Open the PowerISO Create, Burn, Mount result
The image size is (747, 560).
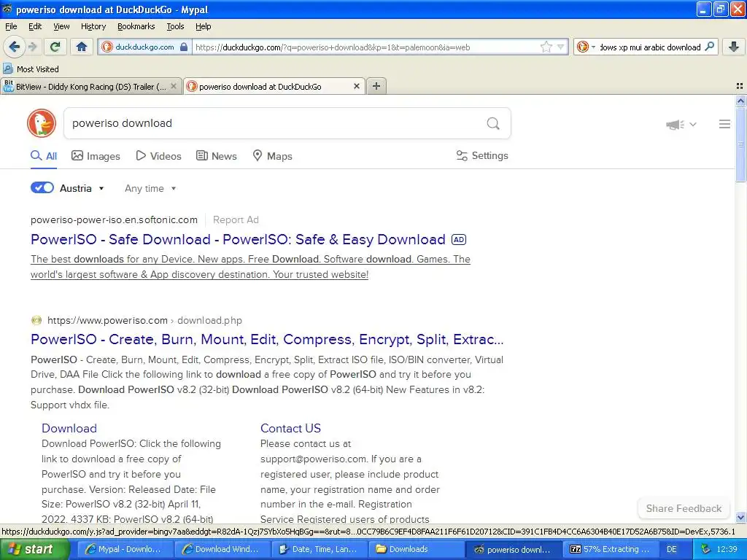pos(267,340)
